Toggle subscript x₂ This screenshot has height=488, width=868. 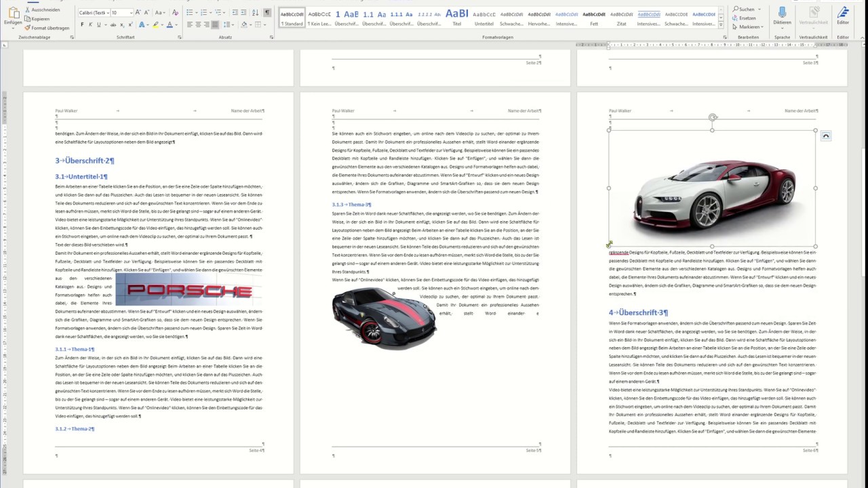pos(122,24)
